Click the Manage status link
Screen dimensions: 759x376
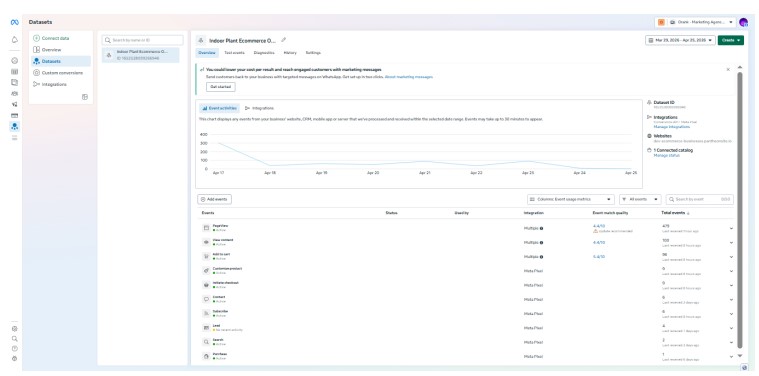coord(667,155)
